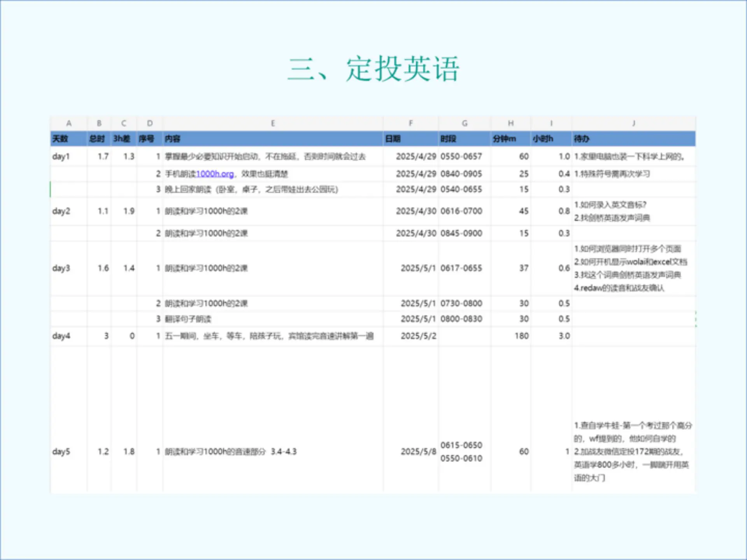
Task: Select column E header
Action: [x=273, y=123]
